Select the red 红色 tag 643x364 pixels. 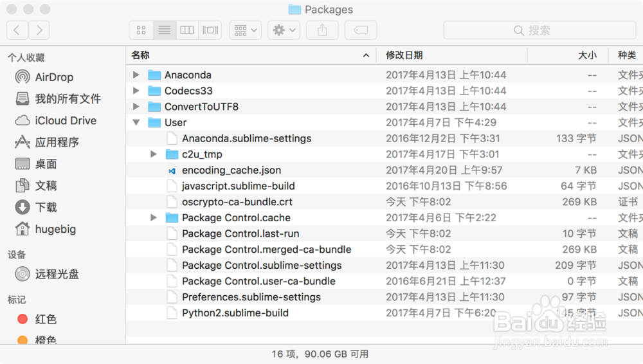coord(46,319)
